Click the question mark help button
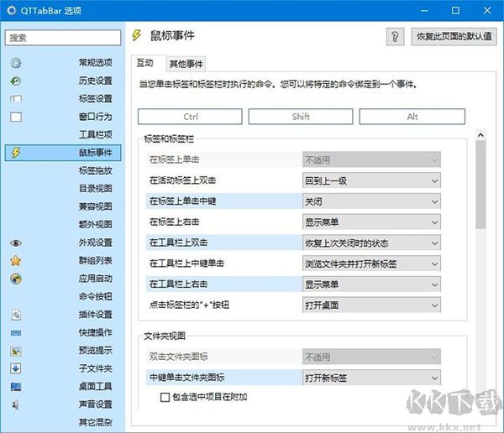This screenshot has width=504, height=433. pyautogui.click(x=395, y=37)
